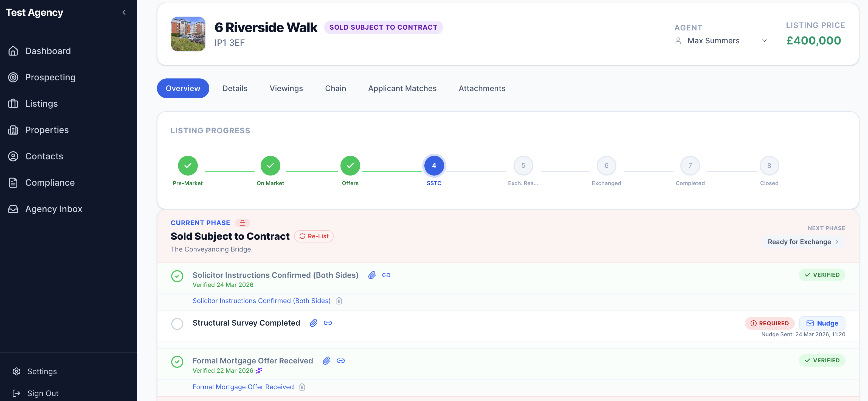
Task: Click the link icon beside Formal Mortgage Offer
Action: point(341,361)
